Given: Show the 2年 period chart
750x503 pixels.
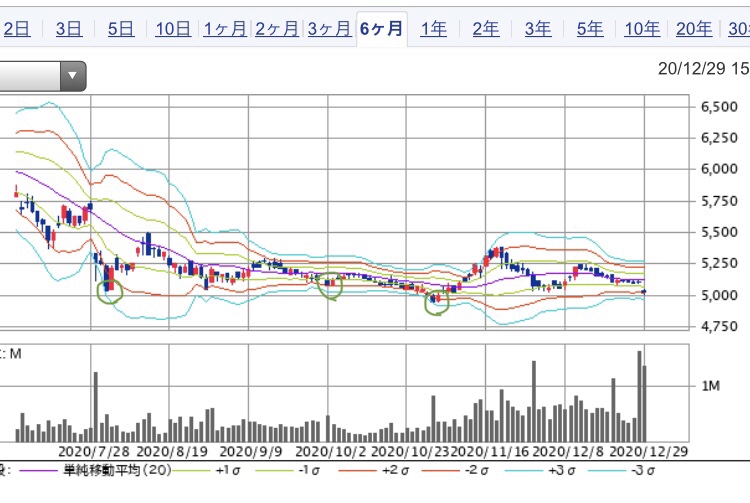Looking at the screenshot, I should (x=485, y=28).
